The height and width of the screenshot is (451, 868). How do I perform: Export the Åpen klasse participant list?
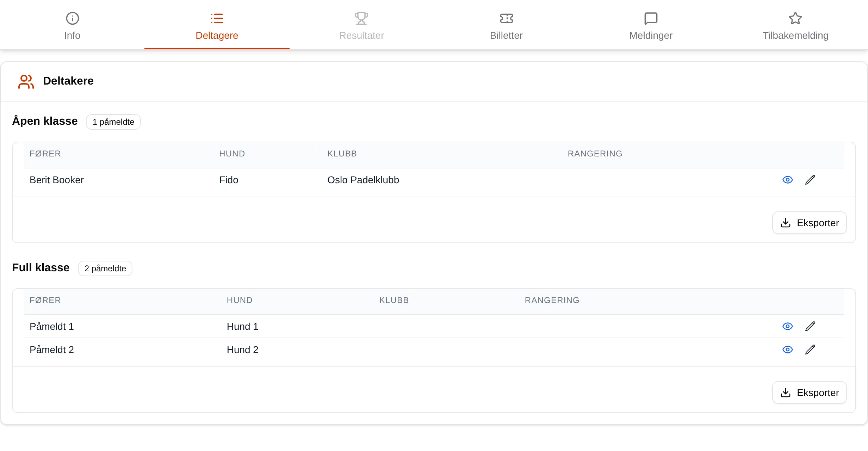(x=809, y=223)
